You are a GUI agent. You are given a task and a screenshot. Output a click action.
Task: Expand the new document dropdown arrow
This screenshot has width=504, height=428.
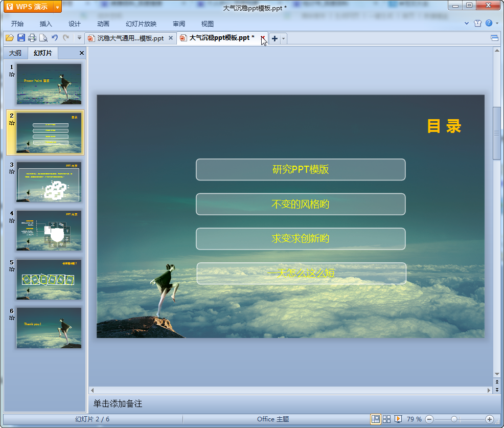click(x=283, y=38)
